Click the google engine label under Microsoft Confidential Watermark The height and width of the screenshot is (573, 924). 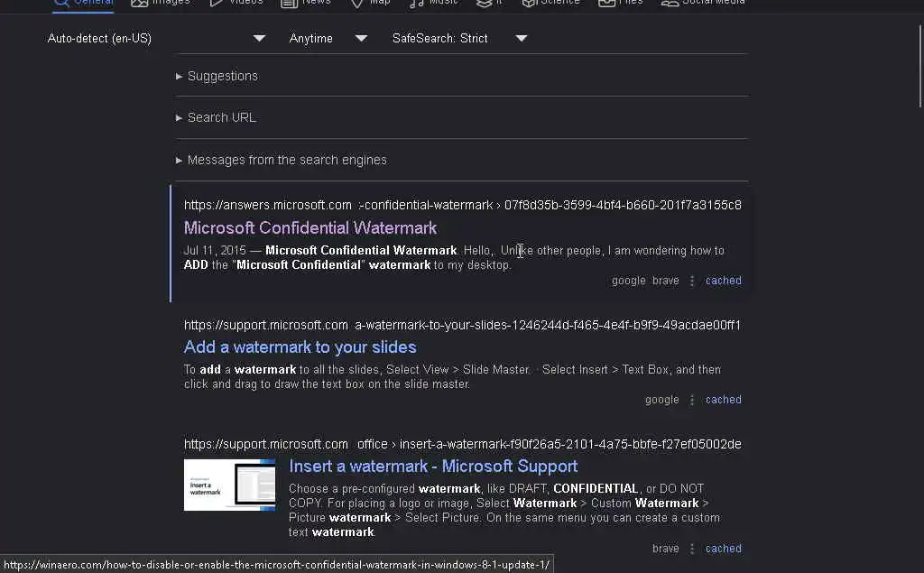[628, 281]
